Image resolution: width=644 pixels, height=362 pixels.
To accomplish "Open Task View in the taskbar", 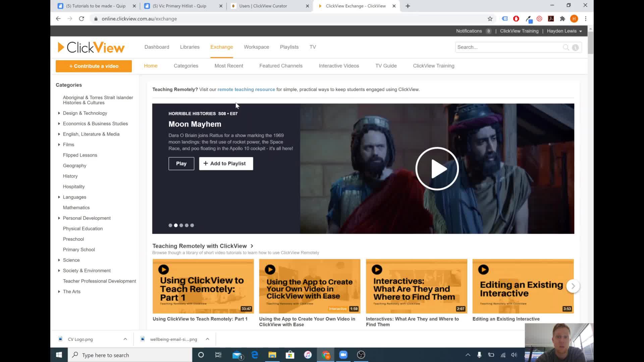I will pyautogui.click(x=218, y=355).
